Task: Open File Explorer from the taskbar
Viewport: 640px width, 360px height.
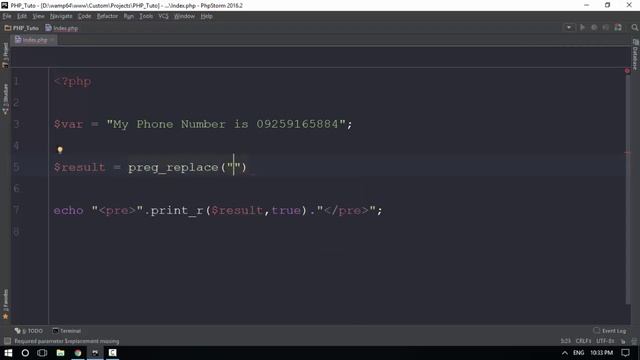Action: click(x=60, y=353)
